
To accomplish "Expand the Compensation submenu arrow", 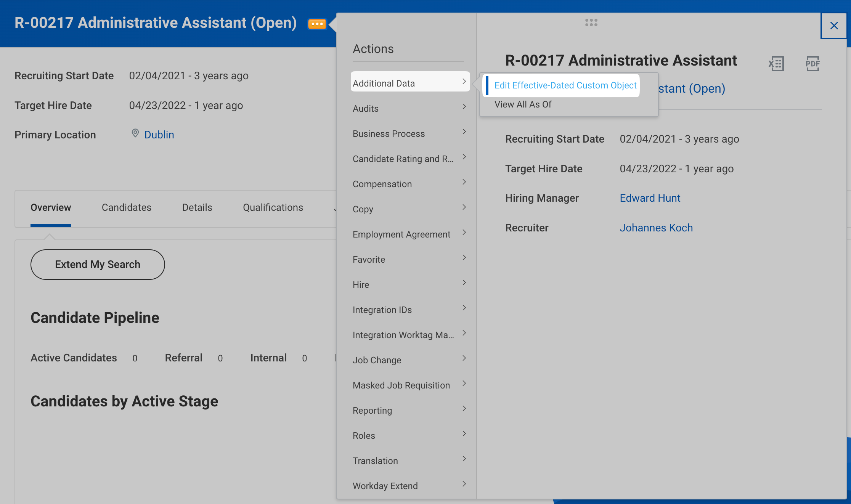I will tap(464, 182).
